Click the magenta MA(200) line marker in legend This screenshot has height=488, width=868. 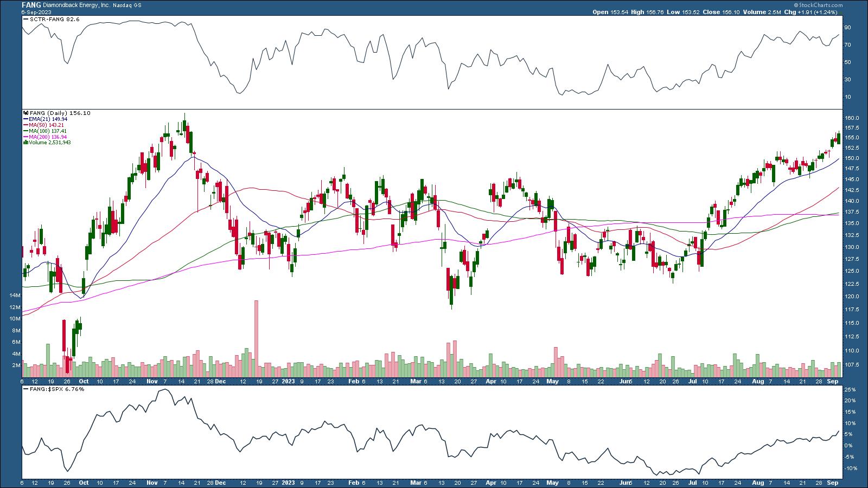coord(25,137)
